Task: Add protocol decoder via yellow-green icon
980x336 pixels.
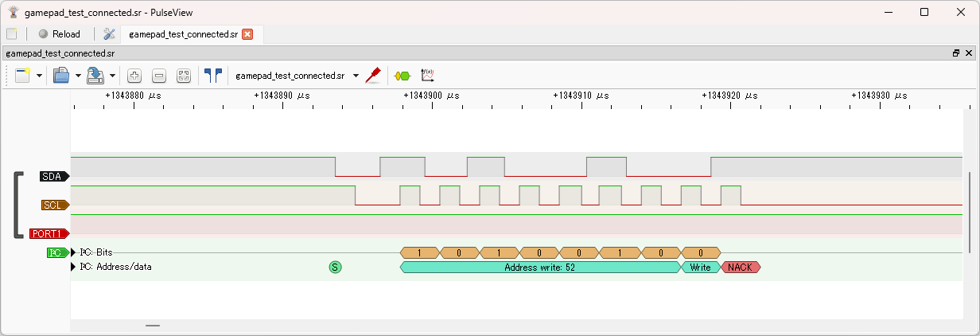Action: [402, 76]
